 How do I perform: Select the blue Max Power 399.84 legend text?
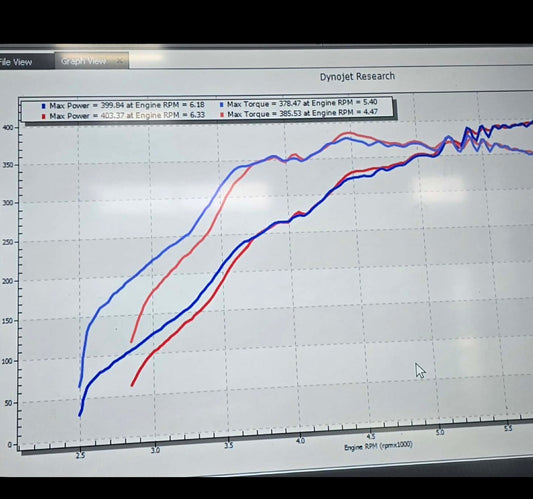tap(127, 105)
